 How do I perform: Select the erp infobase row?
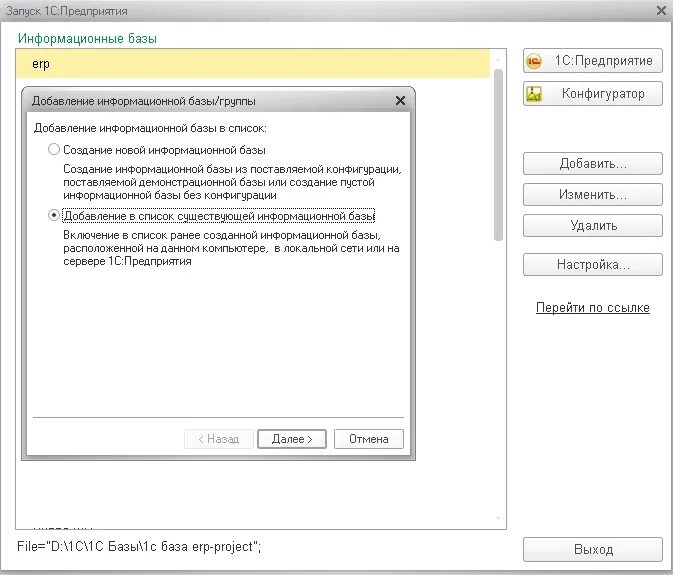point(253,64)
